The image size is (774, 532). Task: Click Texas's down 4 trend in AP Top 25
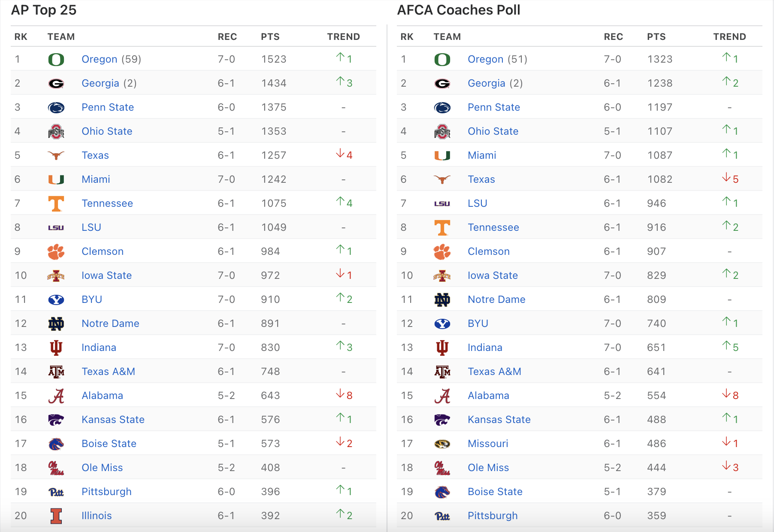tap(344, 154)
